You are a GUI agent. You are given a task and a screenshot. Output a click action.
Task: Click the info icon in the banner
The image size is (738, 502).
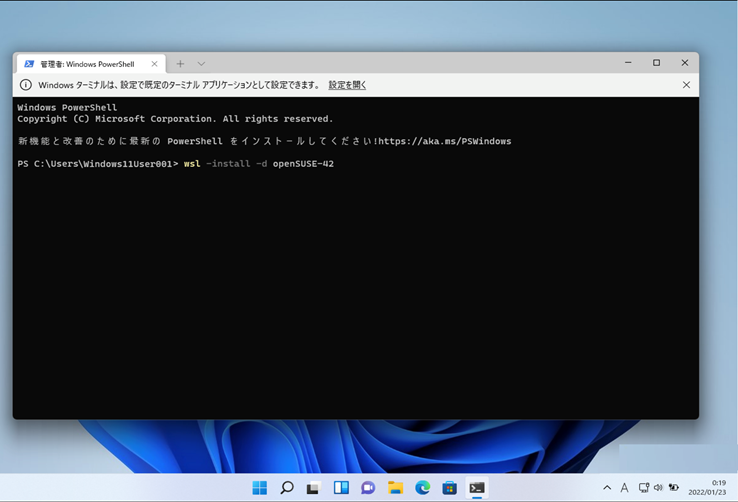point(26,85)
